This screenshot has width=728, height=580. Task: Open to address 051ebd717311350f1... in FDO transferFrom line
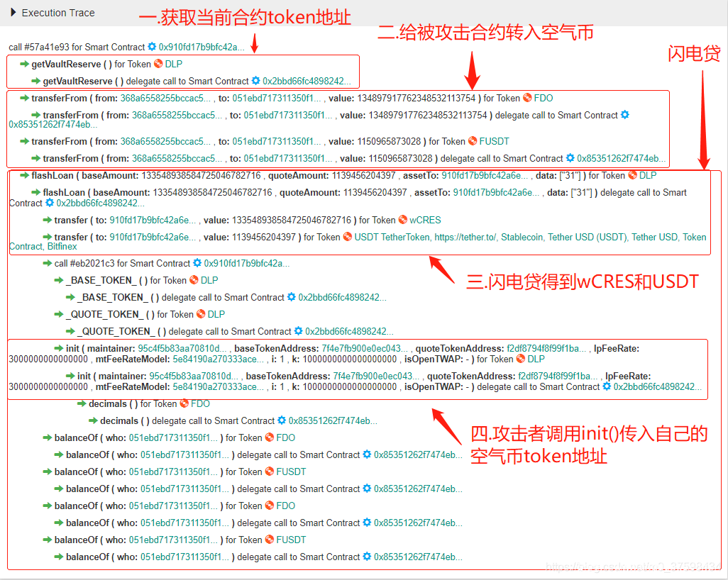[276, 98]
